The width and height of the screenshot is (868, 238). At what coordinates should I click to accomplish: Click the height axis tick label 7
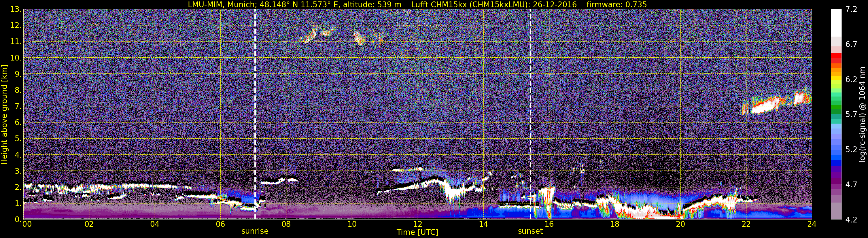tap(18, 107)
